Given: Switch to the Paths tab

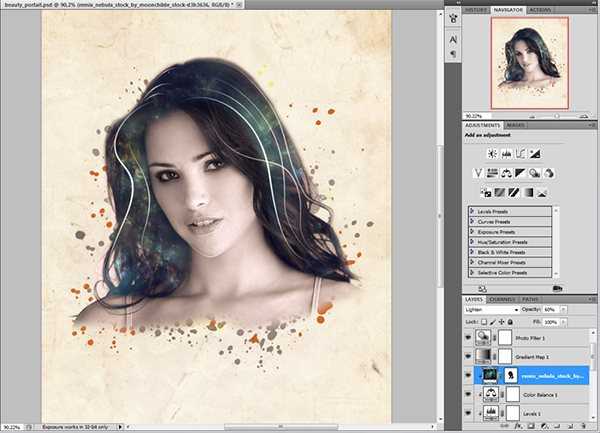Looking at the screenshot, I should click(530, 299).
